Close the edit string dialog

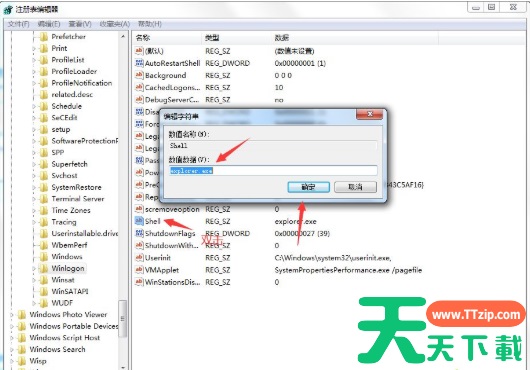click(369, 114)
